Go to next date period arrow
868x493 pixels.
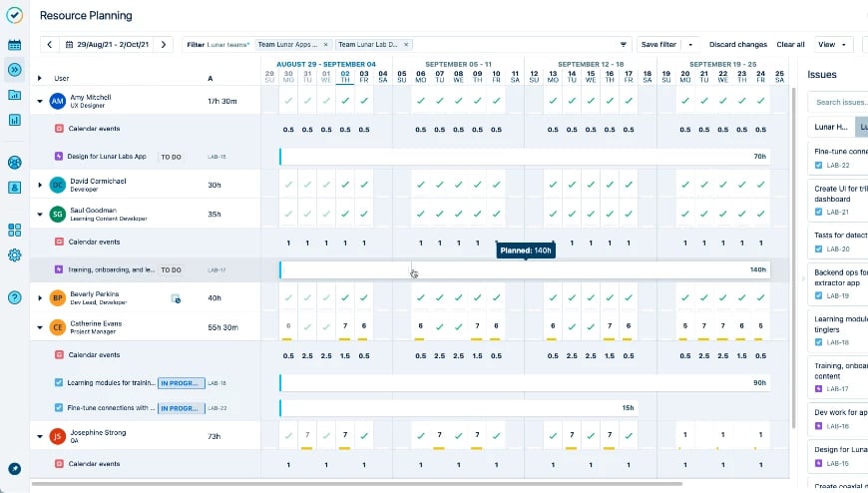(164, 44)
